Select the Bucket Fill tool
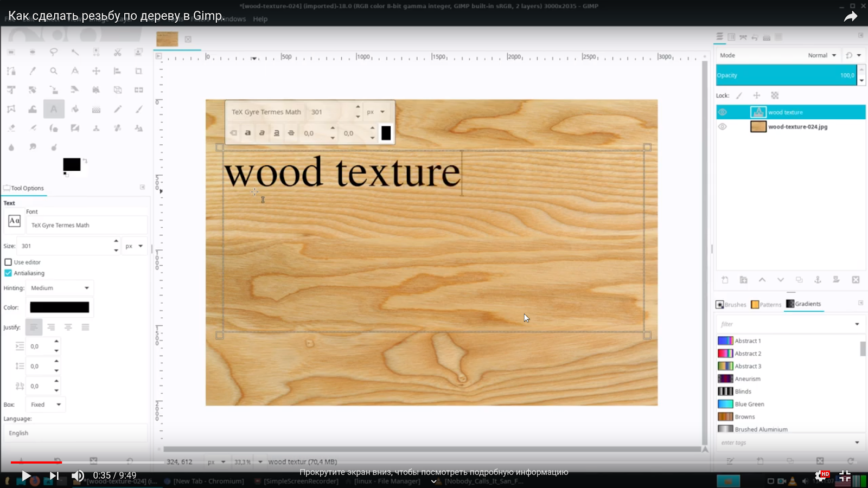The image size is (868, 488). coord(75,109)
